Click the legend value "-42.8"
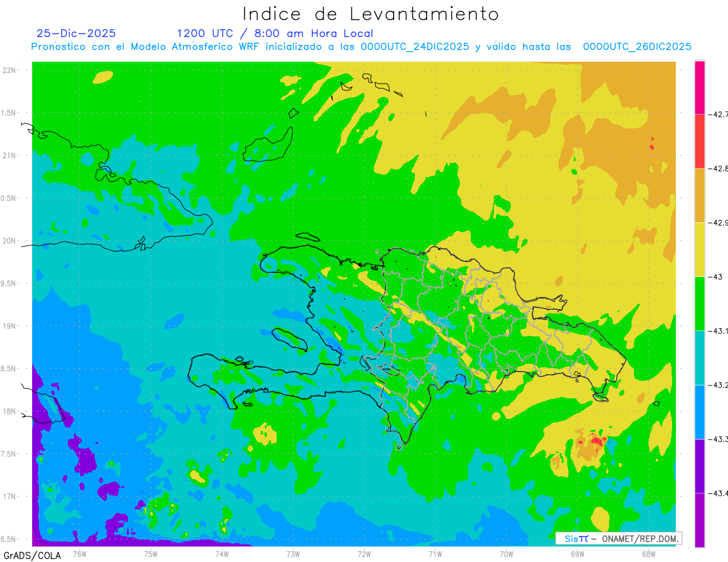728x562 pixels. [718, 169]
